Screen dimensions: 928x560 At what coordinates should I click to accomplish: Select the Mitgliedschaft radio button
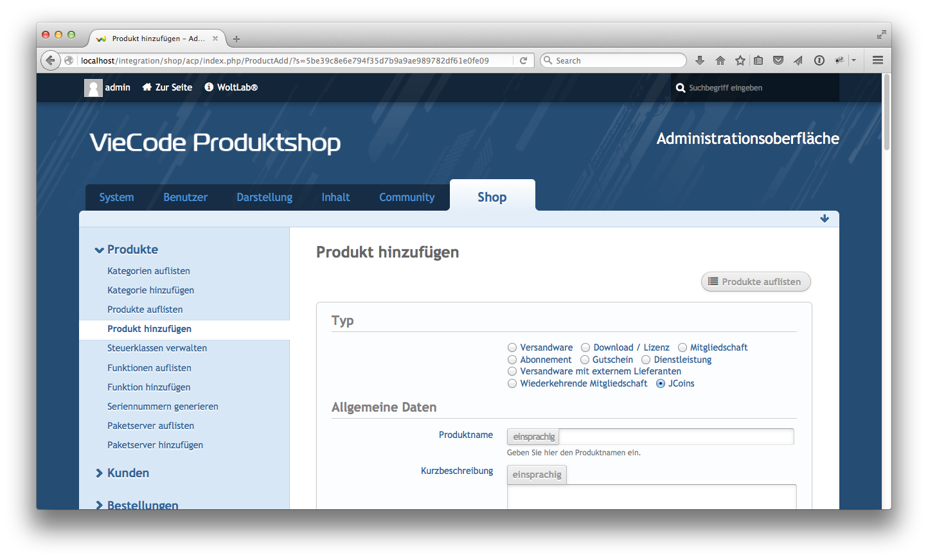point(683,347)
